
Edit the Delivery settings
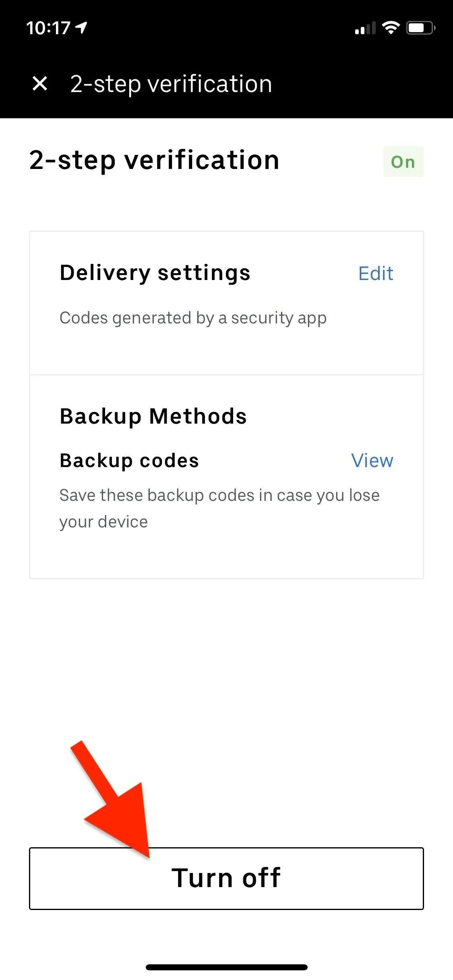point(376,274)
